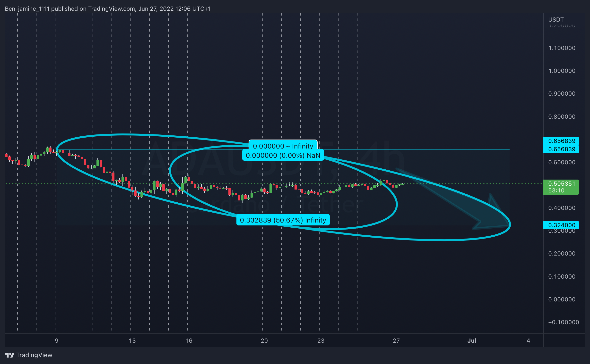Click the TradingView brand text

tap(34, 355)
